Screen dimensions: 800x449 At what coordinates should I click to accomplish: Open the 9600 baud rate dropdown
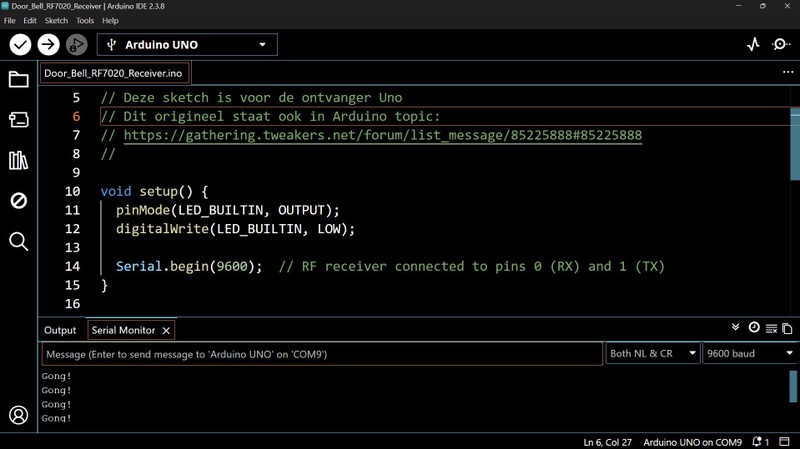(x=749, y=354)
